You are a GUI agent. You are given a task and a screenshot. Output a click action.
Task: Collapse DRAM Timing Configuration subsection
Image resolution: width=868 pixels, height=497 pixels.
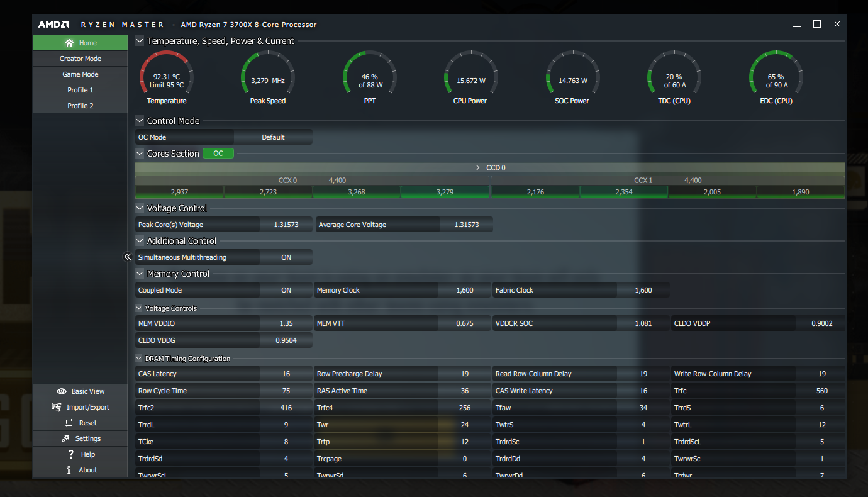click(x=139, y=359)
